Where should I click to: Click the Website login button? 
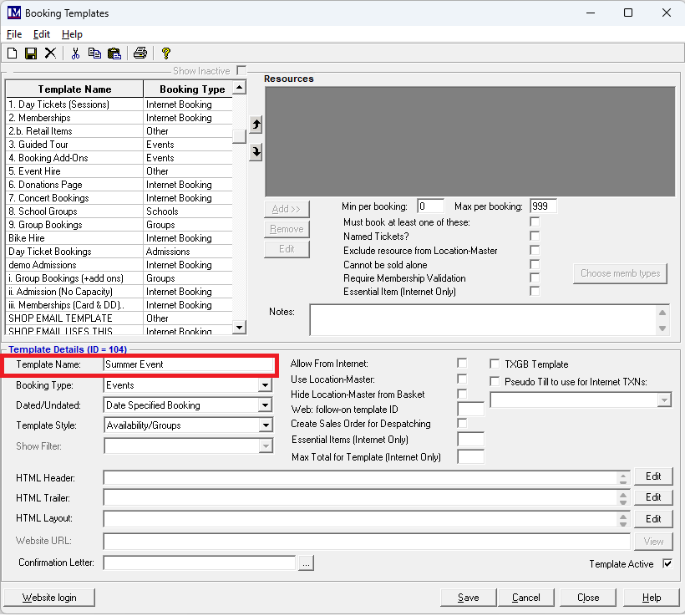point(49,598)
